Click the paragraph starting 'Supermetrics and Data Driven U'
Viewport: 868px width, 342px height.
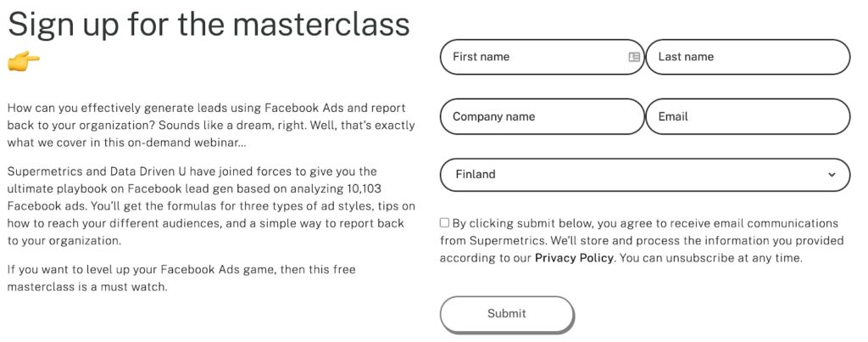point(211,206)
